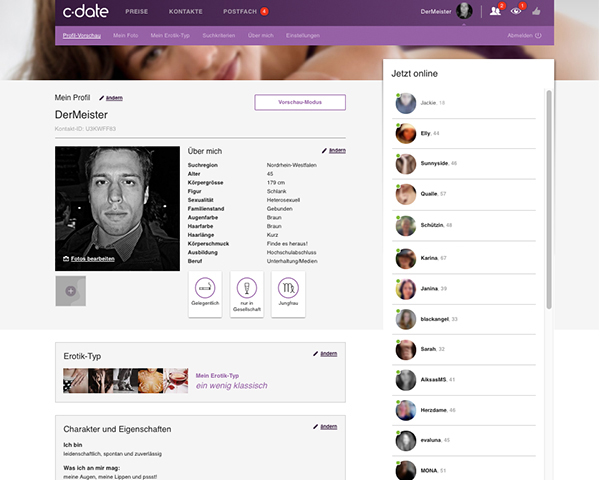
Task: Click the Postfach notification badge
Action: pos(264,11)
